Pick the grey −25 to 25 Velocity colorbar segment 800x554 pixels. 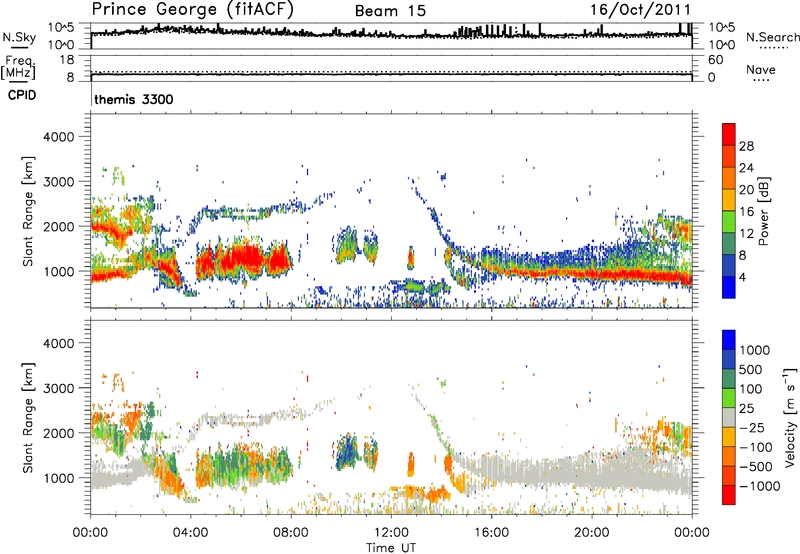click(729, 417)
